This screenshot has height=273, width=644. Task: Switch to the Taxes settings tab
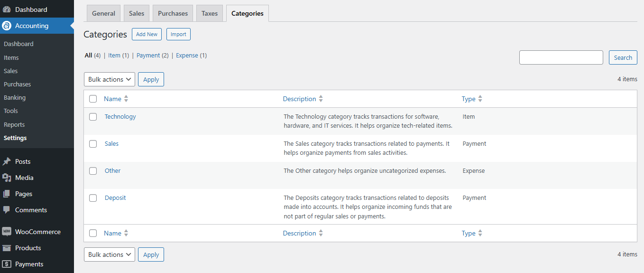pos(210,13)
